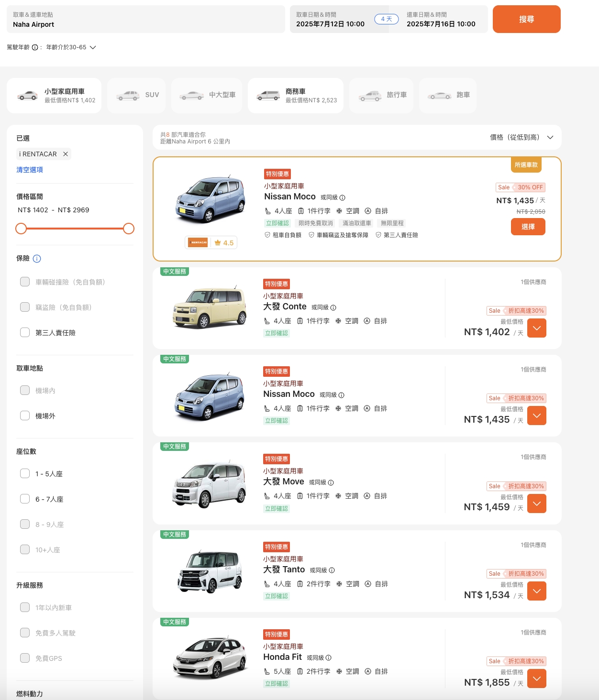Click the Sale 30% OFF tag
Image resolution: width=599 pixels, height=700 pixels.
521,187
